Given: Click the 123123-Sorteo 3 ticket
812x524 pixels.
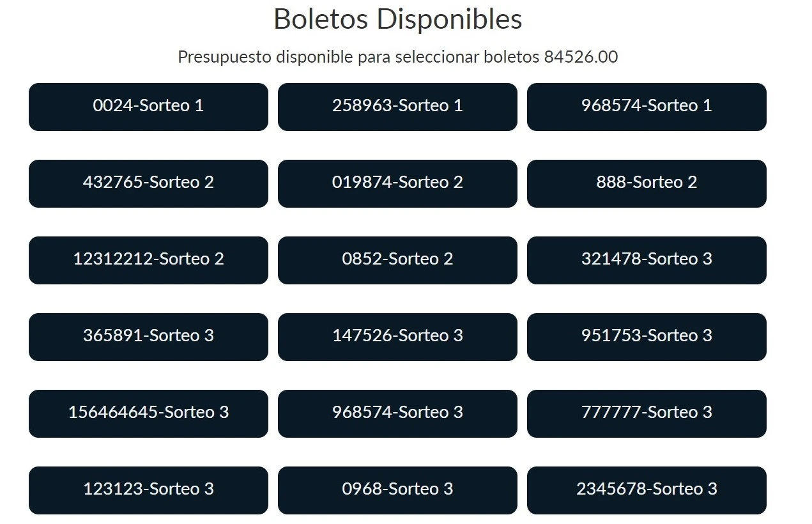Looking at the screenshot, I should [148, 490].
